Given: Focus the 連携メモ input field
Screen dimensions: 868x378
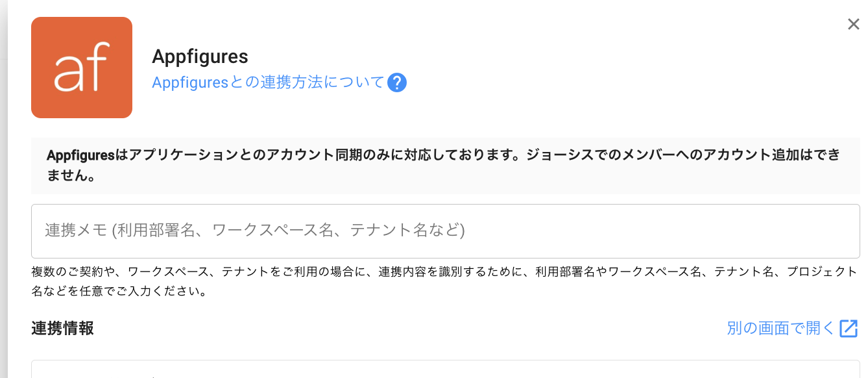Looking at the screenshot, I should [445, 231].
